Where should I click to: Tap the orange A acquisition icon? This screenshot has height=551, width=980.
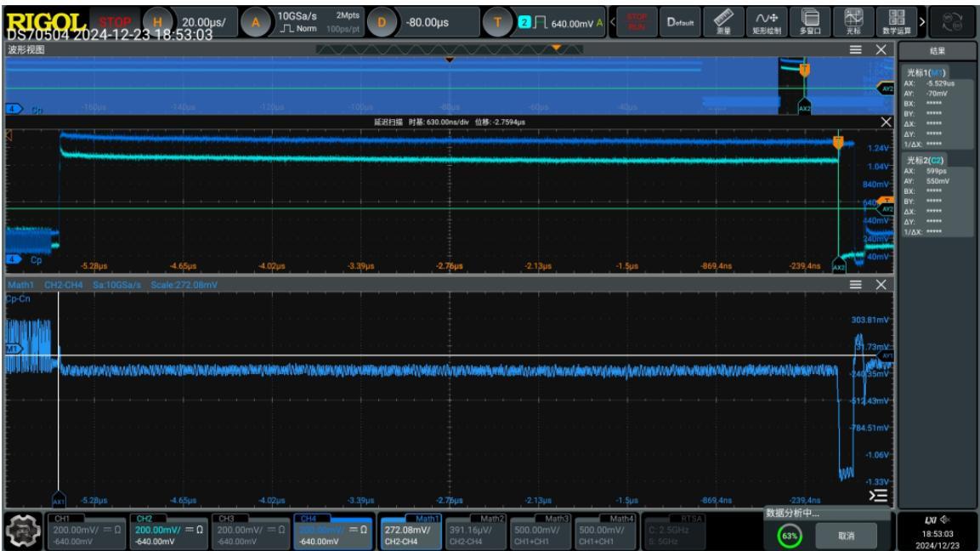(256, 22)
